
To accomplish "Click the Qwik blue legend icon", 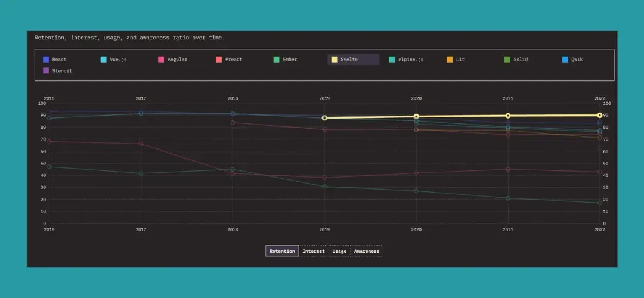I will coord(565,60).
